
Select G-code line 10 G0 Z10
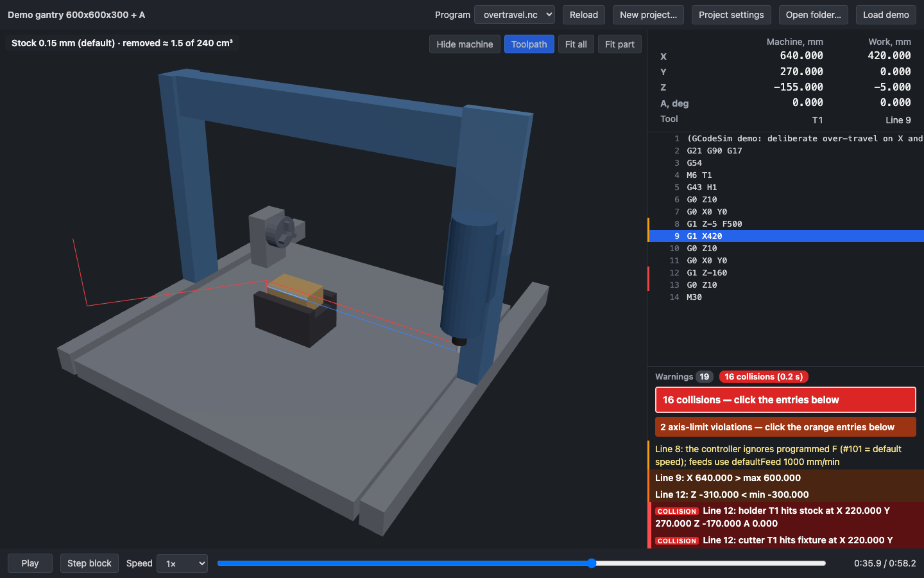coord(786,249)
